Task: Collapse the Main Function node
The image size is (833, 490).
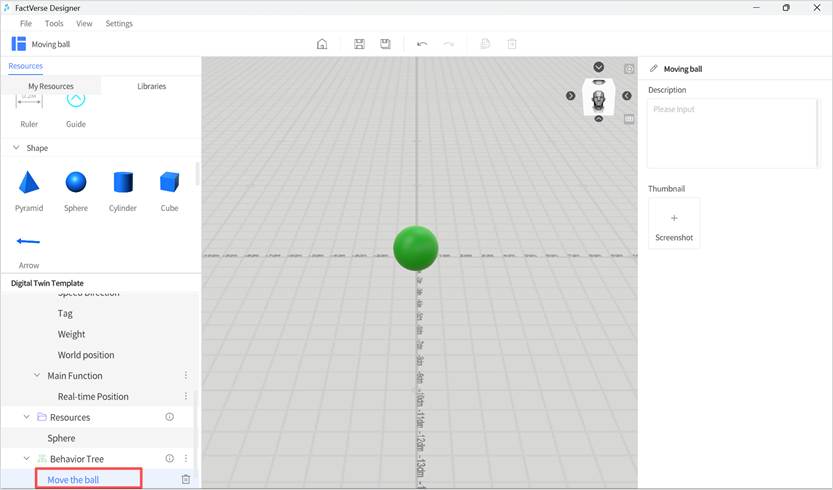Action: 37,375
